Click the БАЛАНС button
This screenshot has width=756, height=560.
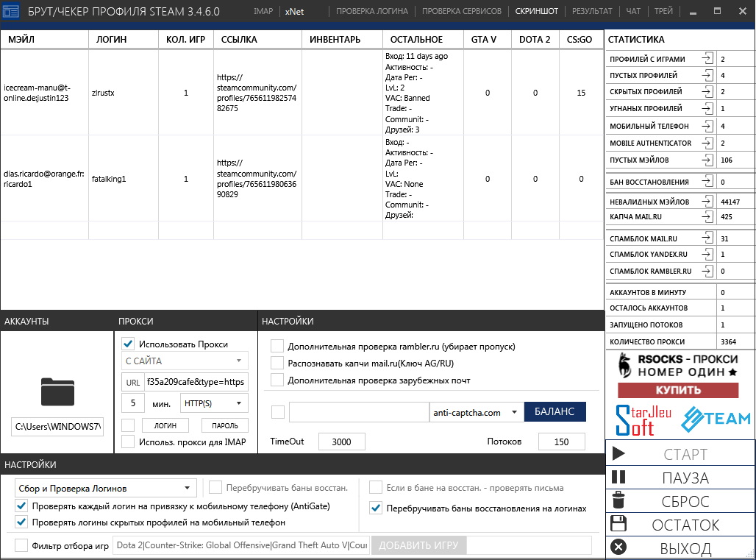[x=554, y=412]
